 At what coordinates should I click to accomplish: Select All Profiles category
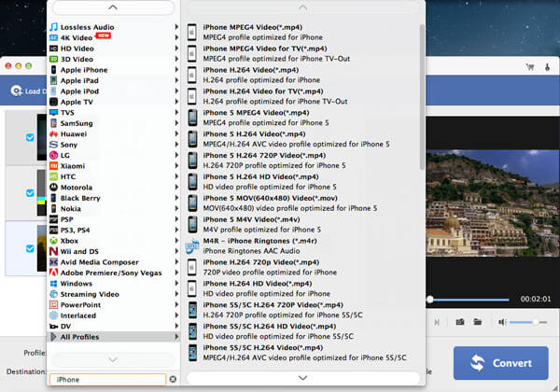(x=113, y=337)
